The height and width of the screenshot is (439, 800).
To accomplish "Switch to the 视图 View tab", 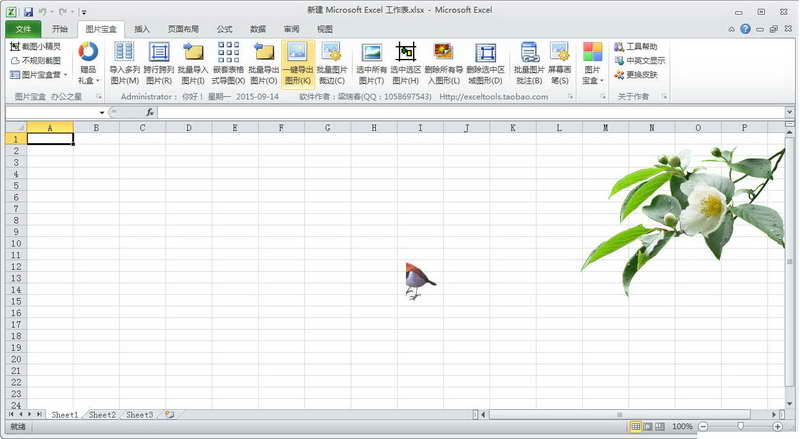I will coord(325,29).
